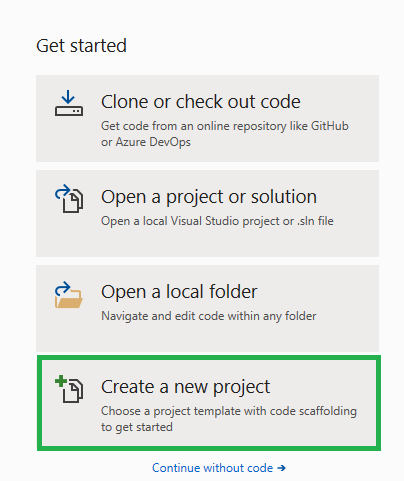404x481 pixels.
Task: Click the Get started heading
Action: 81,46
